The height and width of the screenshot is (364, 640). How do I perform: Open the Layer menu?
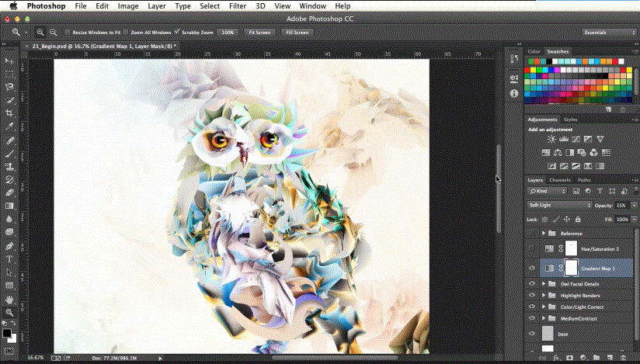tap(157, 6)
